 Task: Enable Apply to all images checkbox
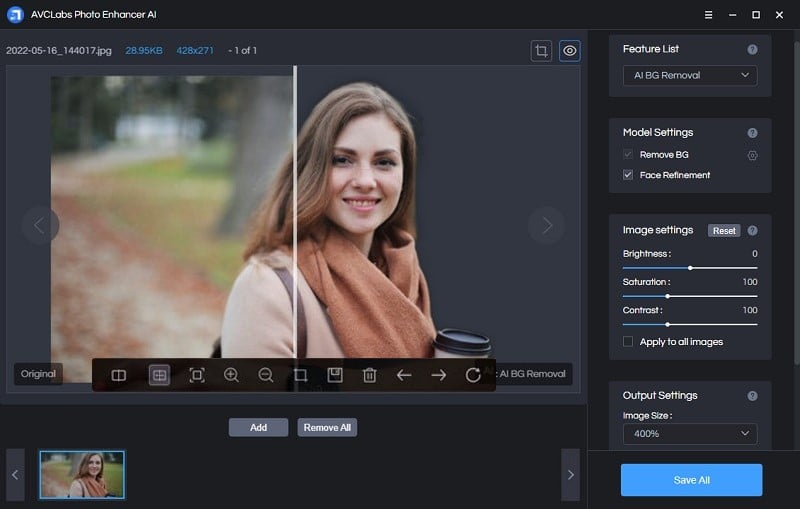(x=628, y=342)
